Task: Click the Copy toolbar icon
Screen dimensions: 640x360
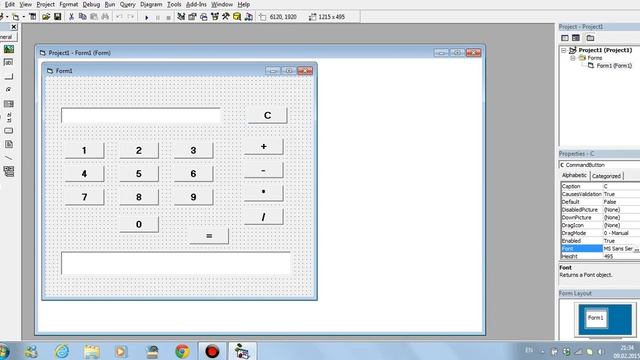Action: (82, 17)
